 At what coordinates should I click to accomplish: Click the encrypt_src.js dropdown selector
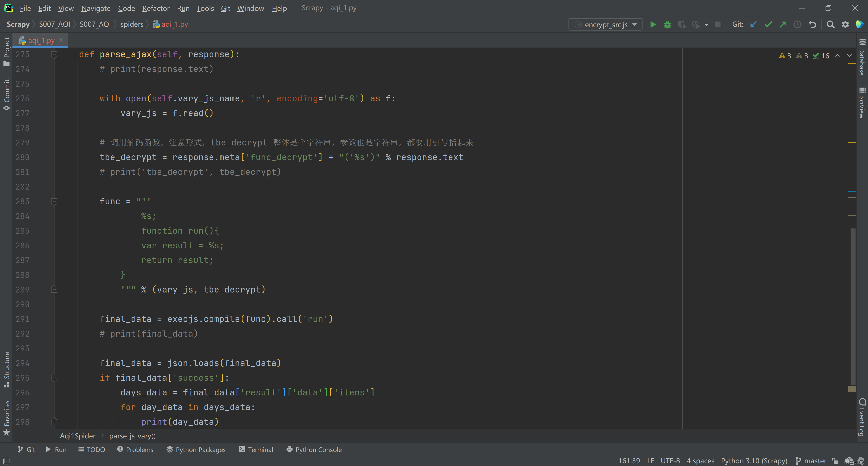[606, 24]
